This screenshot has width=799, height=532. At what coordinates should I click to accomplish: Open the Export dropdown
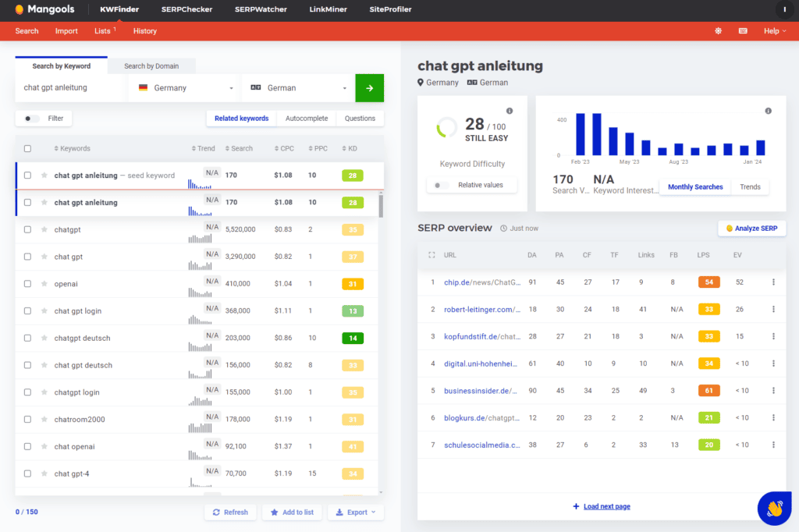point(356,512)
